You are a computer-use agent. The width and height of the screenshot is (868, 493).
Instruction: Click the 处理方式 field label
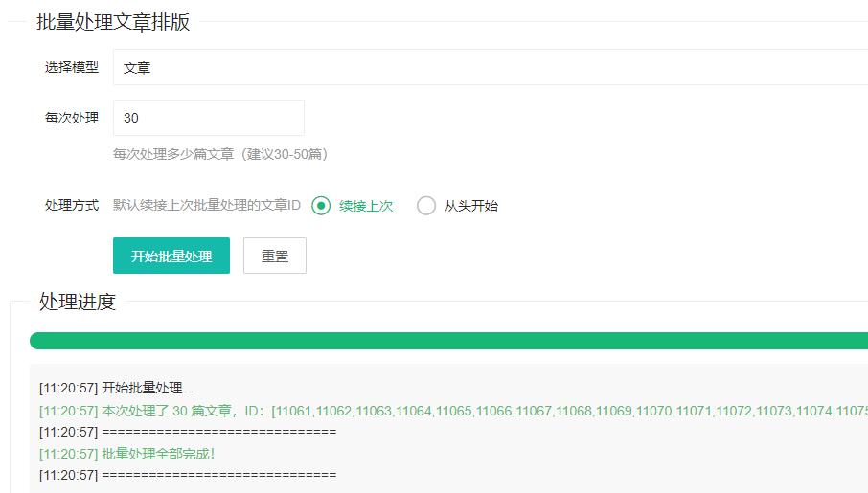tap(72, 206)
